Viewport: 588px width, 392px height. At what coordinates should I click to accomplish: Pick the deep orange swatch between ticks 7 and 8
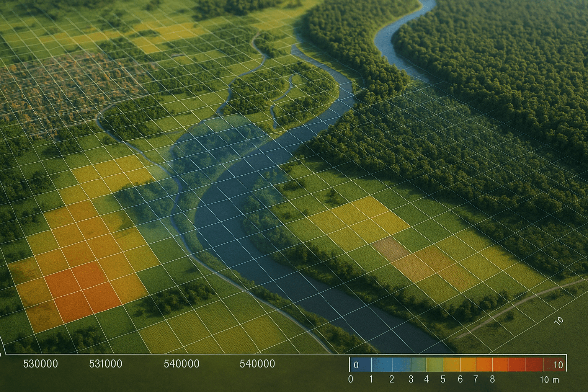[x=484, y=364]
